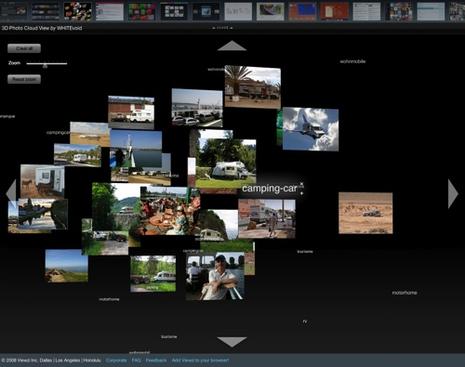
Task: Open the desert landscape photo on the right
Action: pyautogui.click(x=366, y=213)
